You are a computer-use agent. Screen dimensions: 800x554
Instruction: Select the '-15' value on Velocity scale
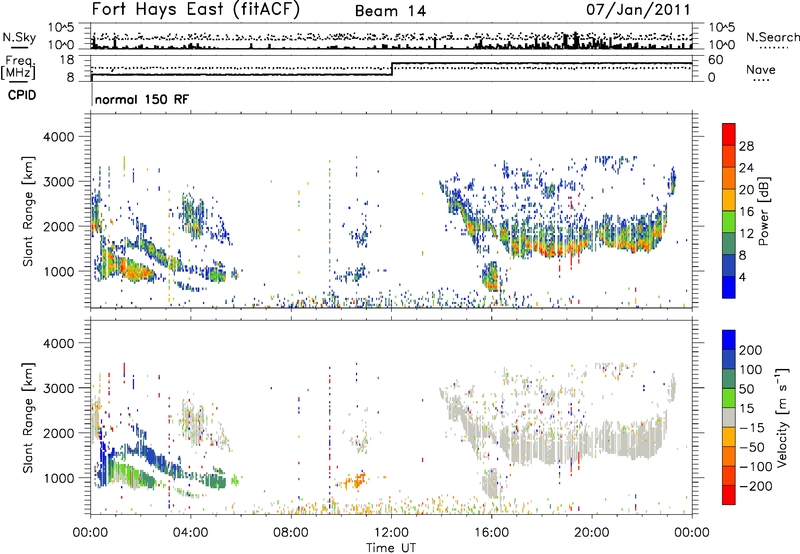click(x=752, y=428)
